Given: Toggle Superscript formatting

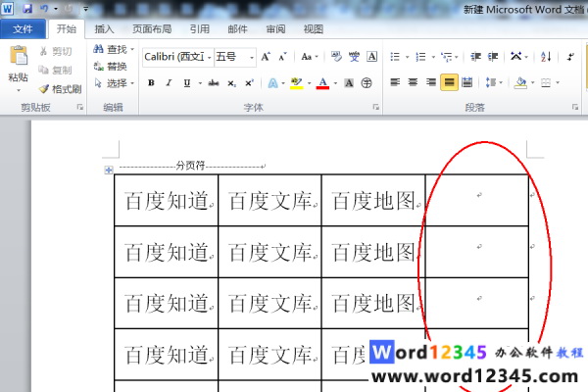Looking at the screenshot, I should (x=249, y=83).
